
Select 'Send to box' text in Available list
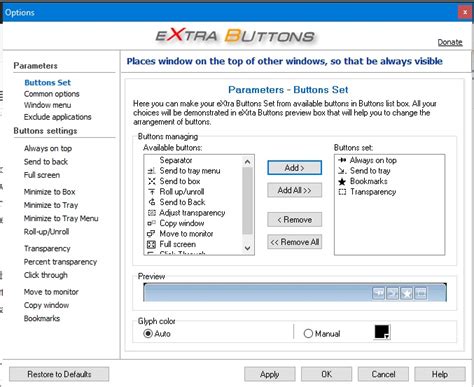(x=180, y=181)
